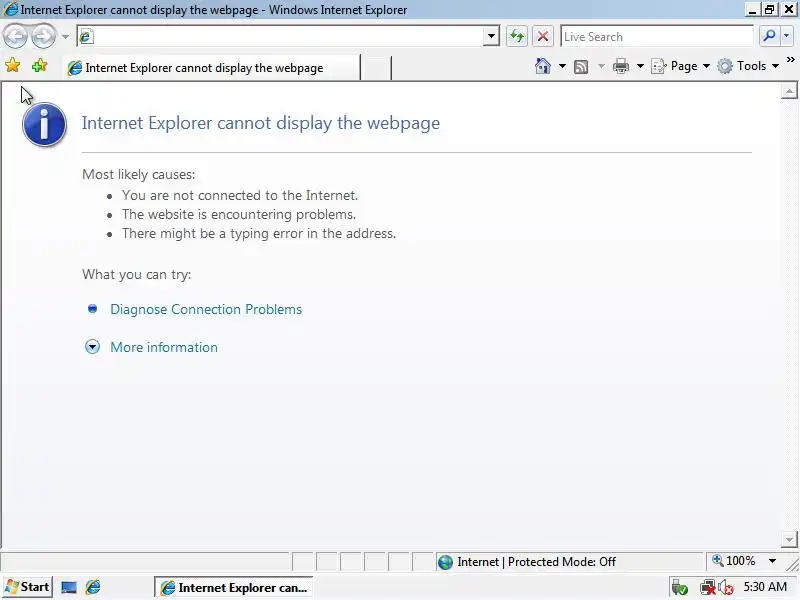
Task: Expand the Print options dropdown arrow
Action: [640, 66]
